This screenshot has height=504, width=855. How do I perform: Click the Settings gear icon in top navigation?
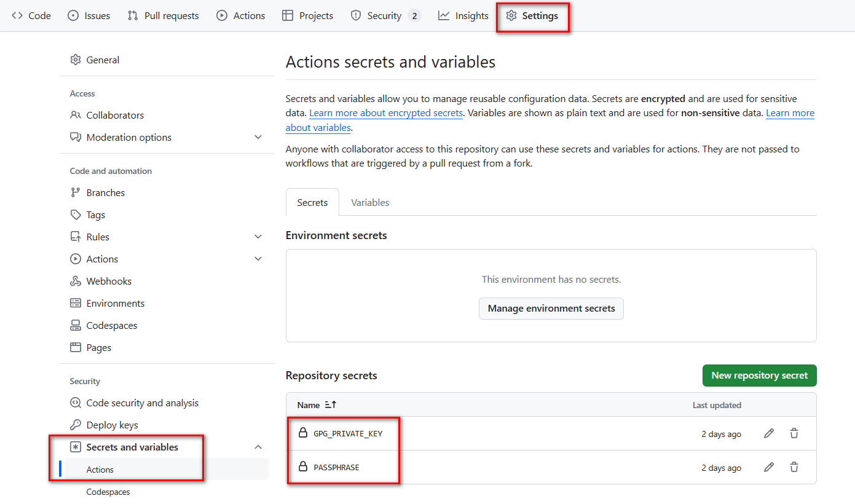coord(511,16)
